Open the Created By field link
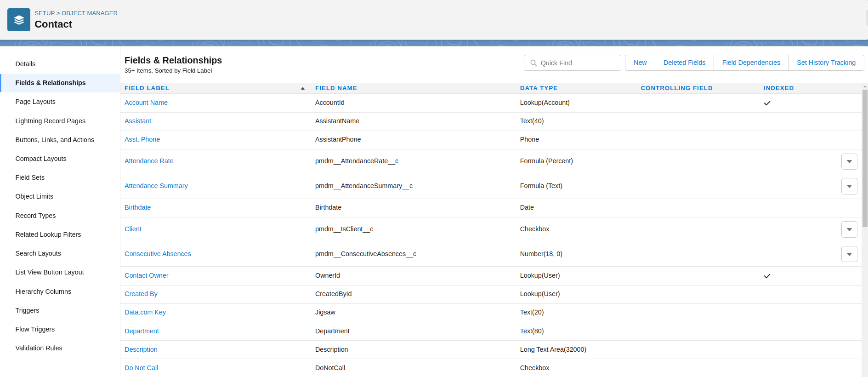The image size is (868, 377). point(141,294)
